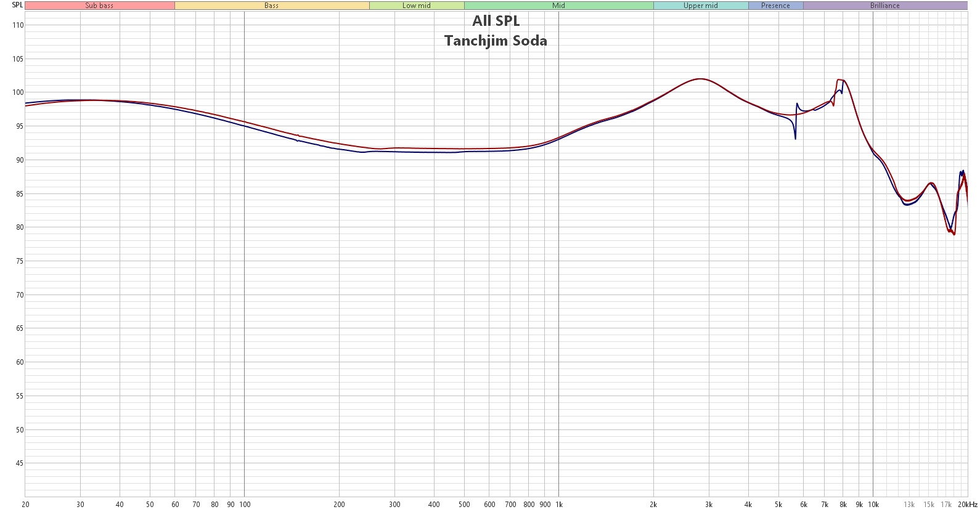Click the 400 label on frequency axis
Image resolution: width=980 pixels, height=512 pixels.
[x=434, y=505]
